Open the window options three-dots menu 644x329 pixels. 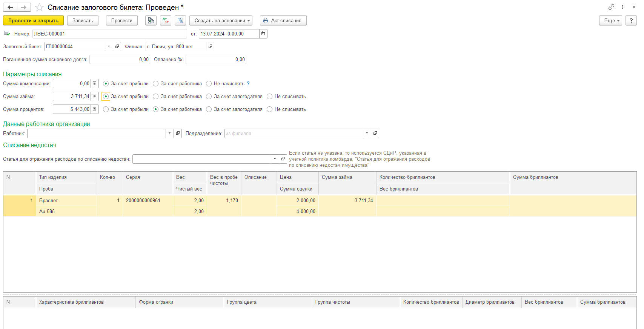[x=622, y=7]
